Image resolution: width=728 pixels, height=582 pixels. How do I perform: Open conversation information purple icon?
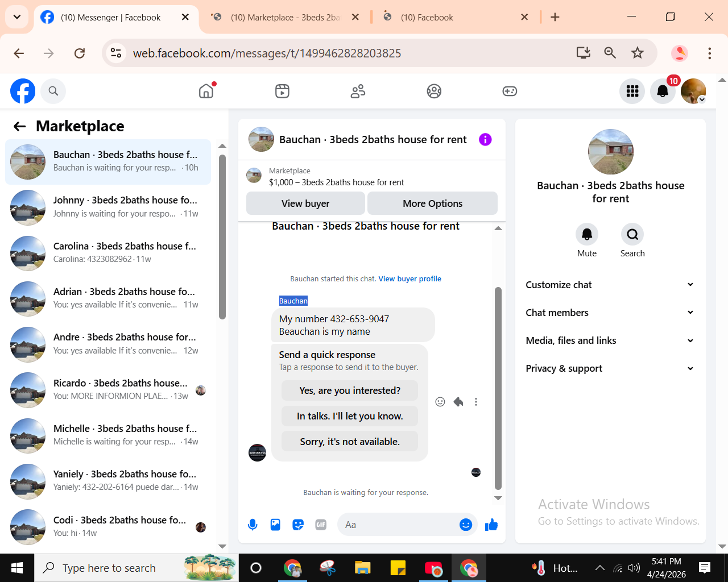485,139
